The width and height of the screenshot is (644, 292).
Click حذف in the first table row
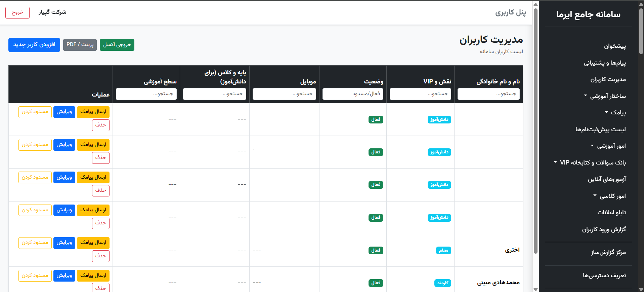coord(100,125)
